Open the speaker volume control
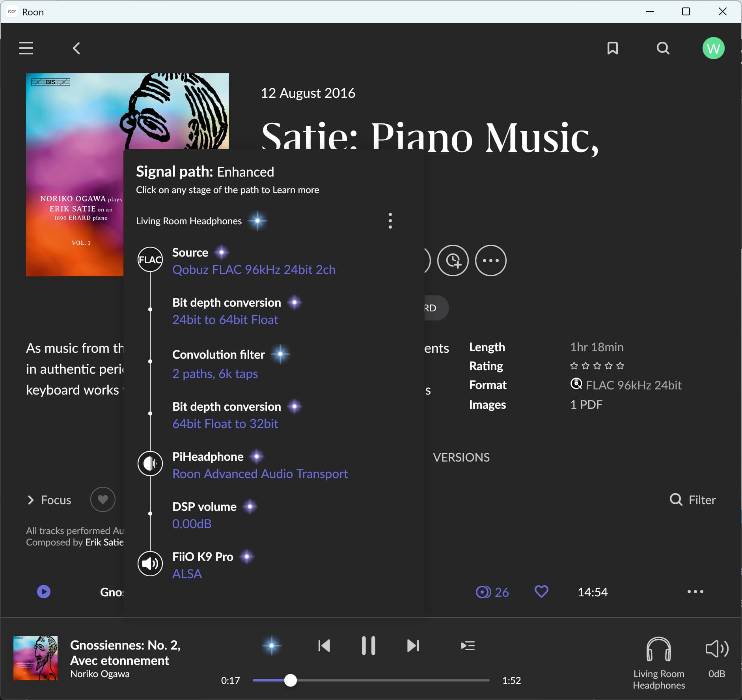Viewport: 742px width, 700px height. pyautogui.click(x=716, y=649)
